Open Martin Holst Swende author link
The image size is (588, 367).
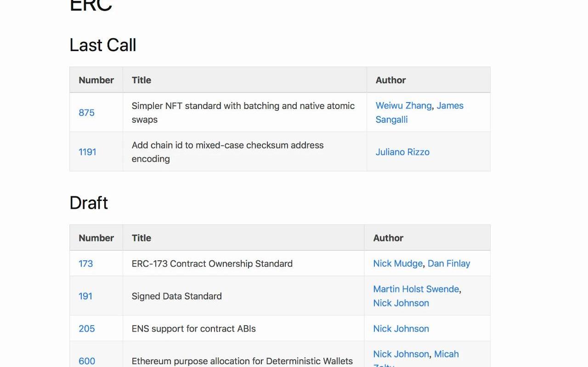pos(416,289)
